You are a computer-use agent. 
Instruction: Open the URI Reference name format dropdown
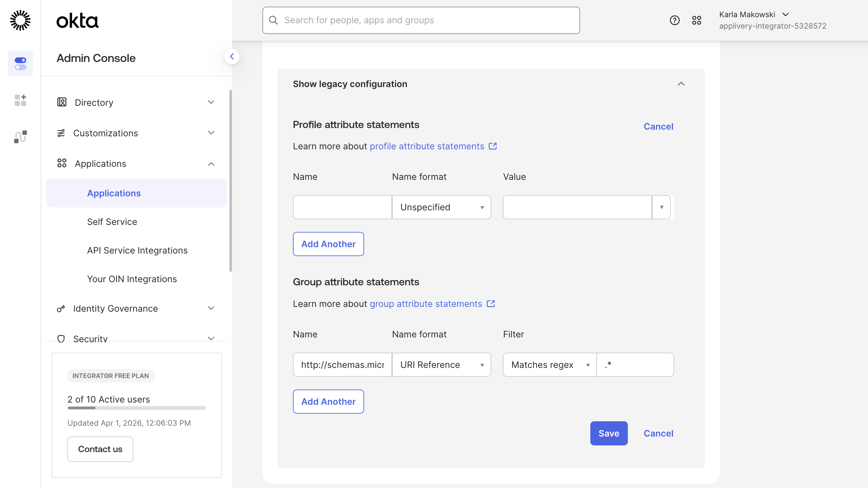pyautogui.click(x=441, y=365)
